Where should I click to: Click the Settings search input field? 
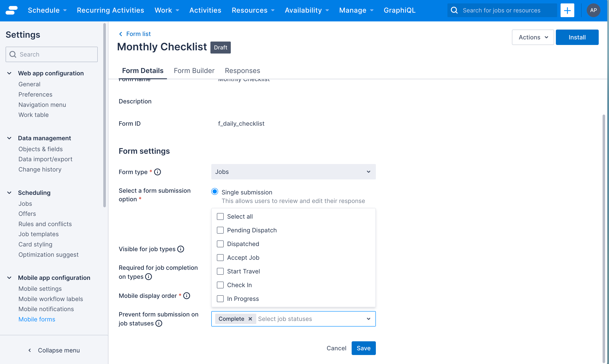click(52, 54)
